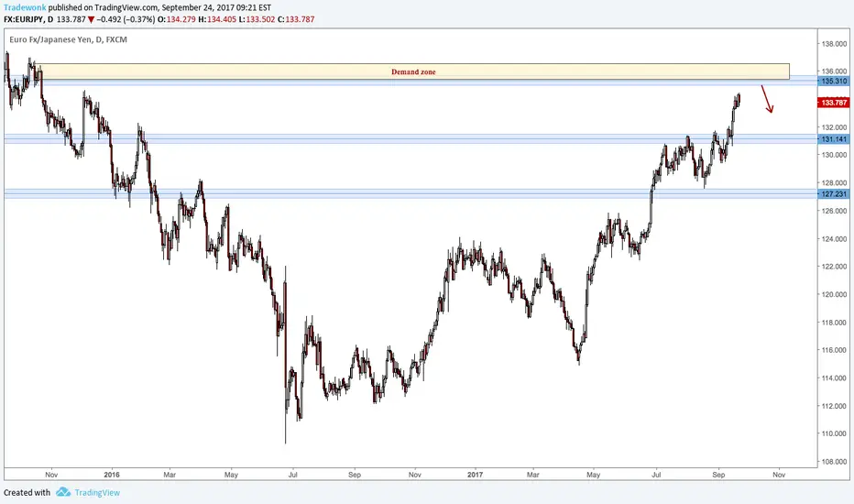
Task: Click the 2017 label on time axis
Action: click(x=475, y=475)
